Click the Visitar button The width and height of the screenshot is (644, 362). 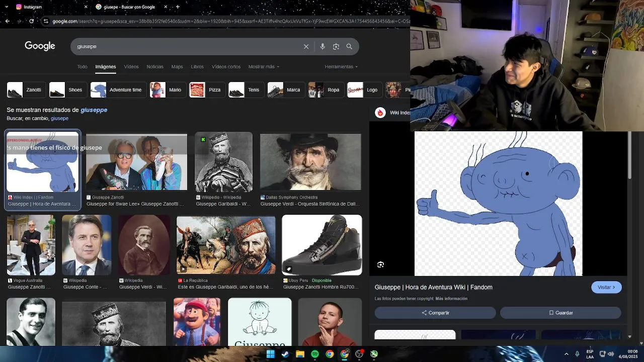pyautogui.click(x=606, y=287)
